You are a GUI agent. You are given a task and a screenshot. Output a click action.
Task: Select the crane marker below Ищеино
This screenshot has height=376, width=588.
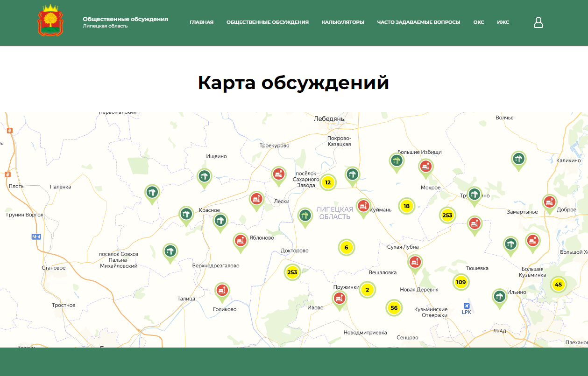coord(204,178)
